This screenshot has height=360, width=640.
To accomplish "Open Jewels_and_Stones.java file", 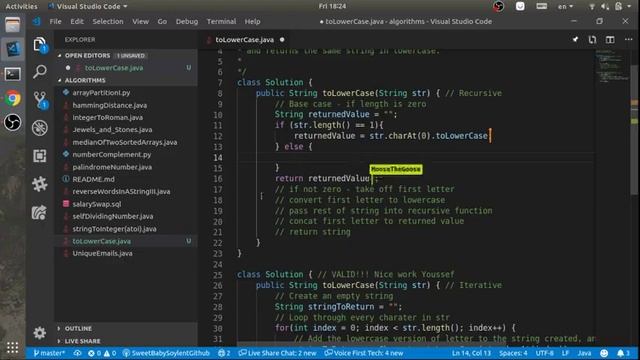I will (x=126, y=130).
